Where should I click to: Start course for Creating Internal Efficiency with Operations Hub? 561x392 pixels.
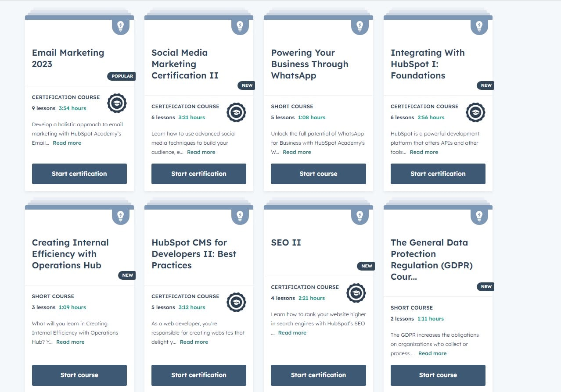pos(79,375)
